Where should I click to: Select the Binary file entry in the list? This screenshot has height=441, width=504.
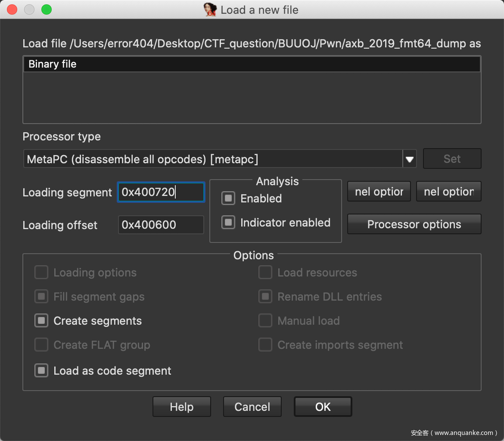pyautogui.click(x=251, y=64)
